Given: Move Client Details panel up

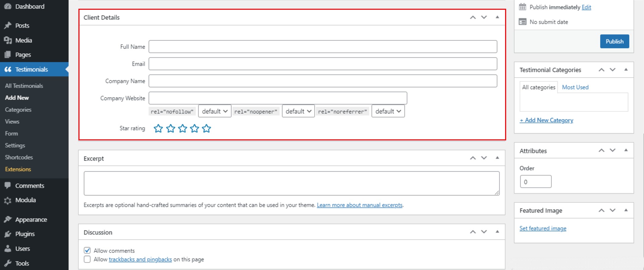Looking at the screenshot, I should click(473, 17).
